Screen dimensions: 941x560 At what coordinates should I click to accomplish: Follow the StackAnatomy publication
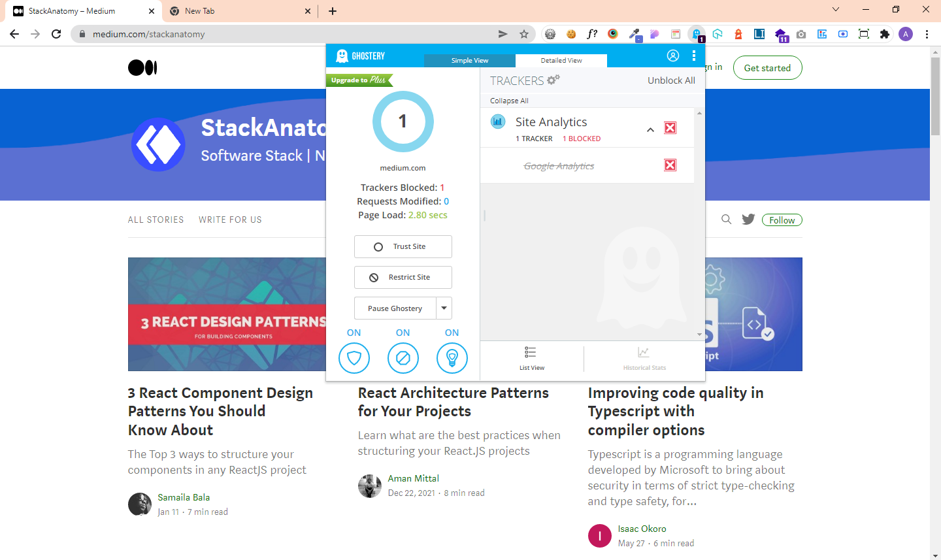click(x=782, y=220)
